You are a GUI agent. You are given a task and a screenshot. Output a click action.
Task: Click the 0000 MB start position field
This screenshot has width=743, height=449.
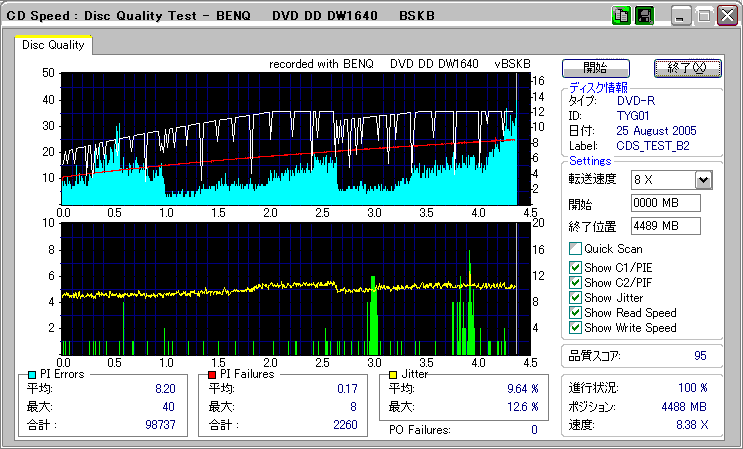pos(665,204)
